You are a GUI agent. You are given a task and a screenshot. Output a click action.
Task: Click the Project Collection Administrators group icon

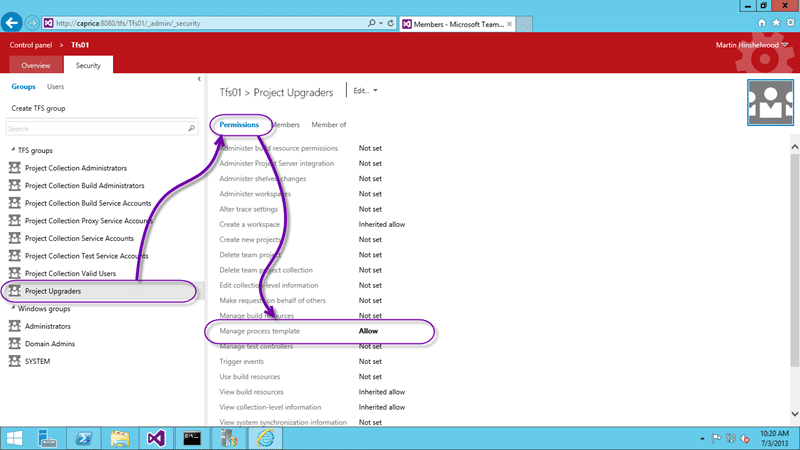pyautogui.click(x=14, y=168)
